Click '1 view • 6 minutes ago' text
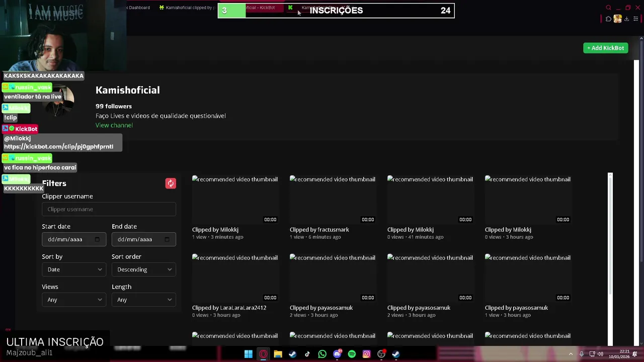Viewport: 644px width, 362px height. tap(315, 237)
